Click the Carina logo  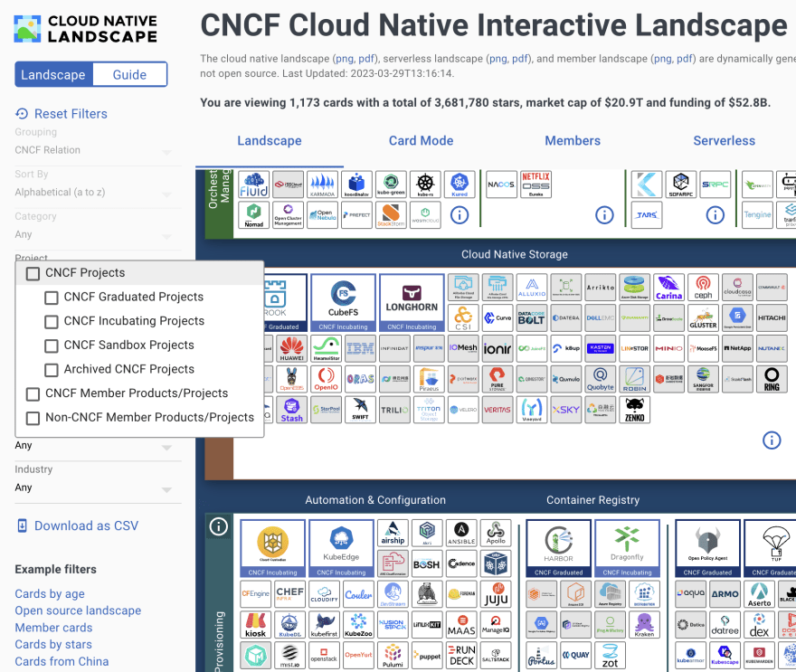(668, 288)
